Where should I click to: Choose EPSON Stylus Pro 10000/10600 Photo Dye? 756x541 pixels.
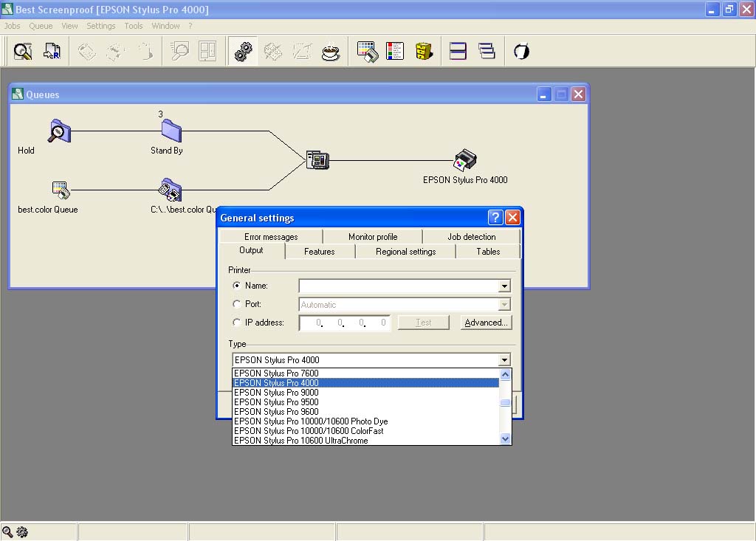(x=366, y=421)
